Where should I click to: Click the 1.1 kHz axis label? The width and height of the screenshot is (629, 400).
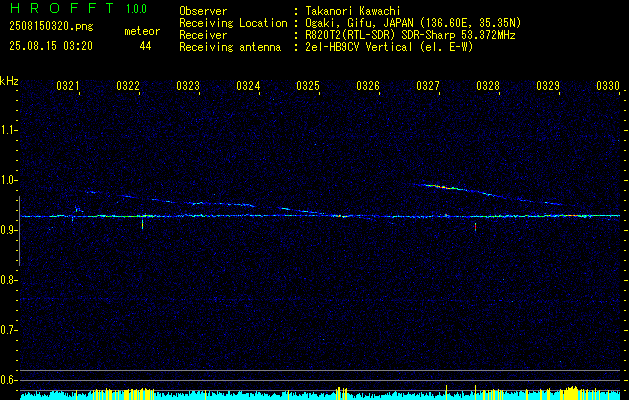coord(8,130)
